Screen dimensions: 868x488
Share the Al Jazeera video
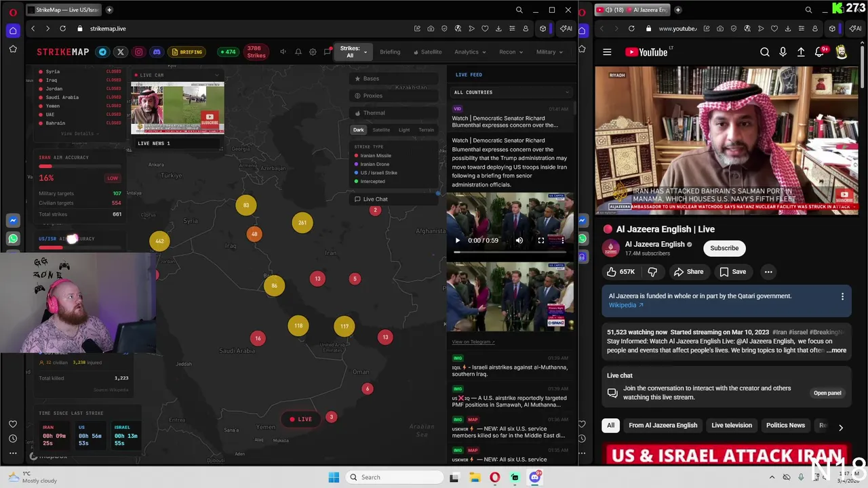click(x=688, y=272)
